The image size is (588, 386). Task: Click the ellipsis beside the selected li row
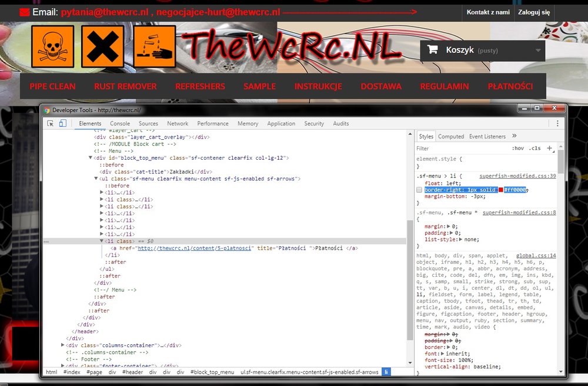(46, 241)
